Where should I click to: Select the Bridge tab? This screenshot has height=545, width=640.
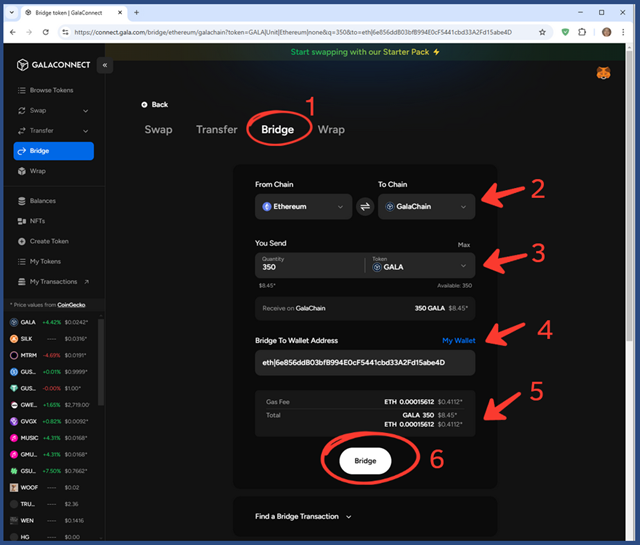click(278, 129)
